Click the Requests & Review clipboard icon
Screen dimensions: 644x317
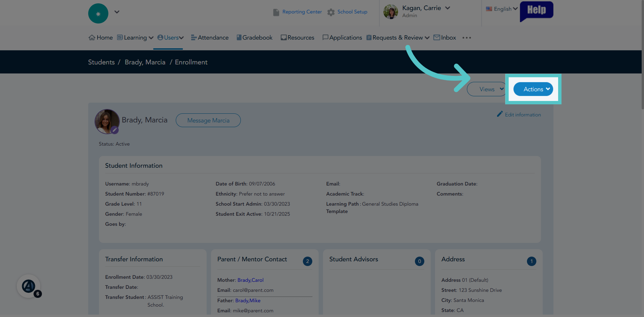tap(369, 38)
